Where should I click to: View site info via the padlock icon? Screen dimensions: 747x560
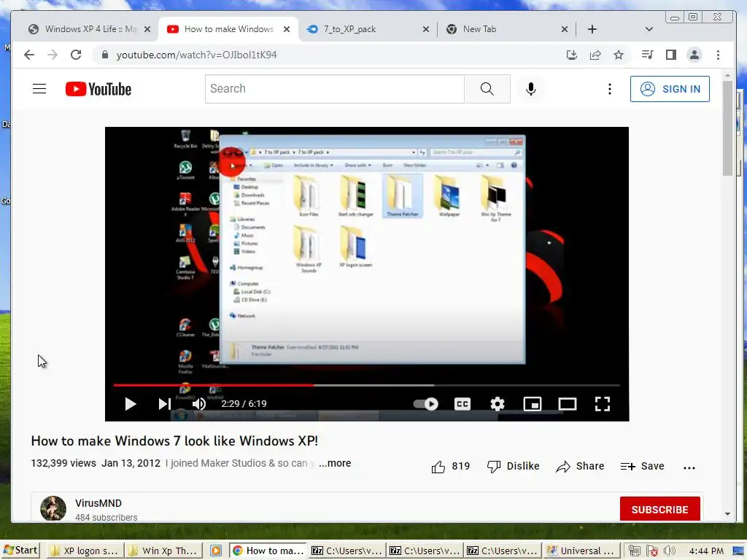(x=105, y=55)
